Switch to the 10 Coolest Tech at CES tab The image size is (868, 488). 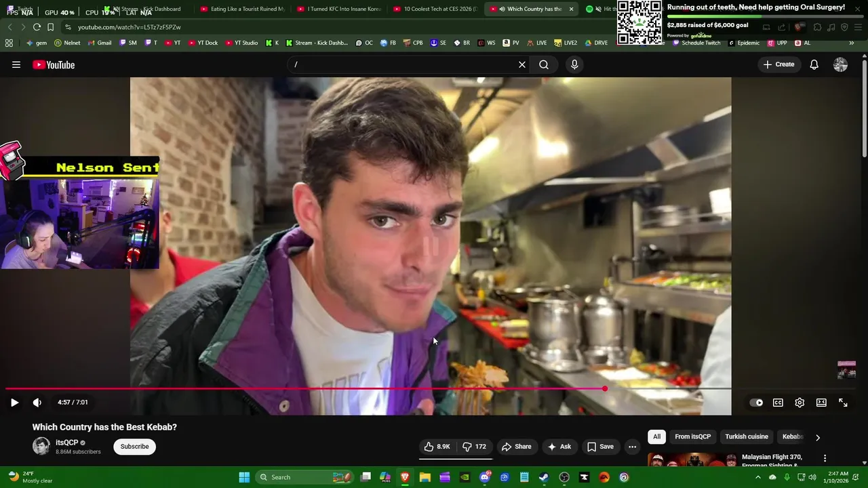click(435, 9)
